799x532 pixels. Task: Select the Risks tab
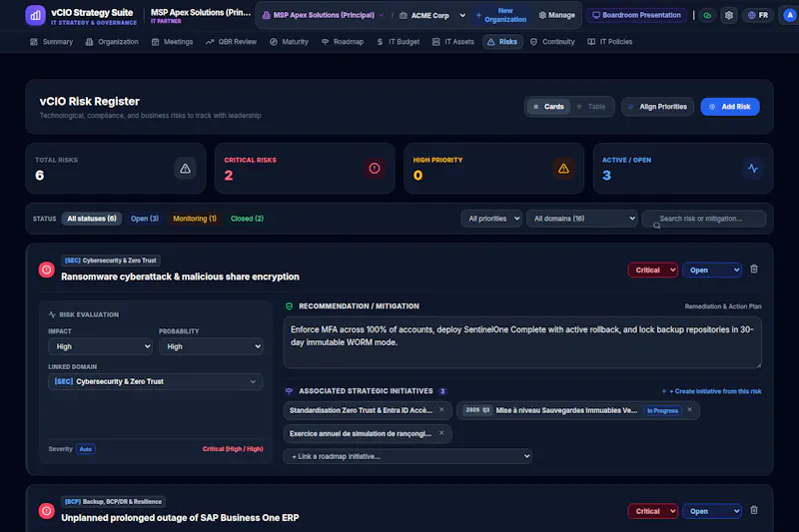pos(502,42)
